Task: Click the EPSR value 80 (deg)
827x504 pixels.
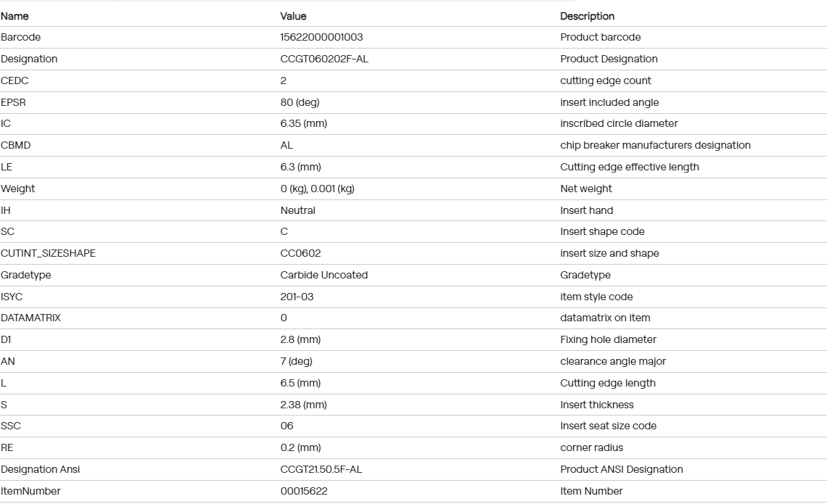Action: (300, 102)
